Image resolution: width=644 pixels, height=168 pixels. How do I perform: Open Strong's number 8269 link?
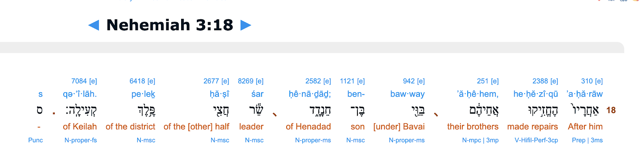(x=245, y=81)
